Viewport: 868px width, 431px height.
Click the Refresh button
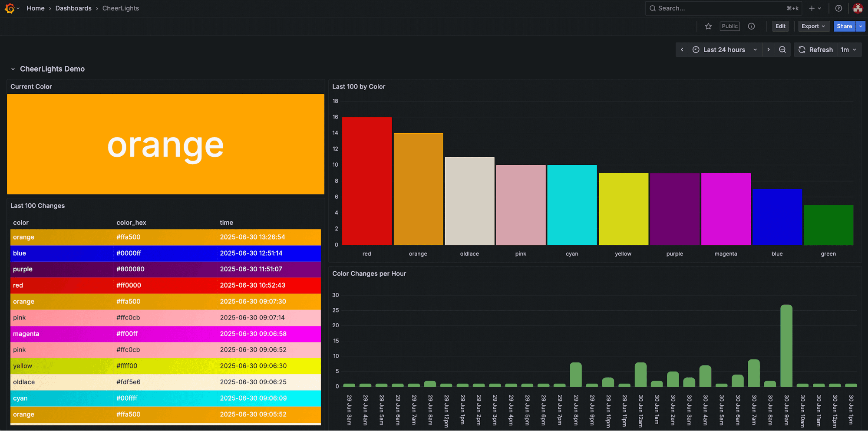point(815,49)
